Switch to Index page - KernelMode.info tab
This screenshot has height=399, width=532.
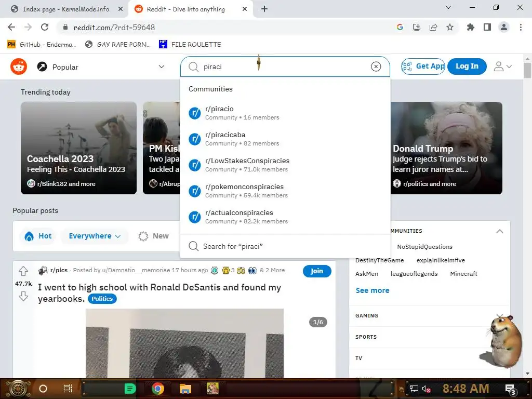(66, 9)
